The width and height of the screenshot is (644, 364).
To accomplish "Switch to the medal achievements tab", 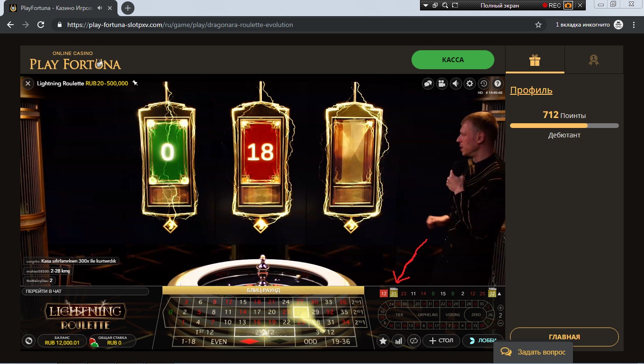I will (x=594, y=60).
